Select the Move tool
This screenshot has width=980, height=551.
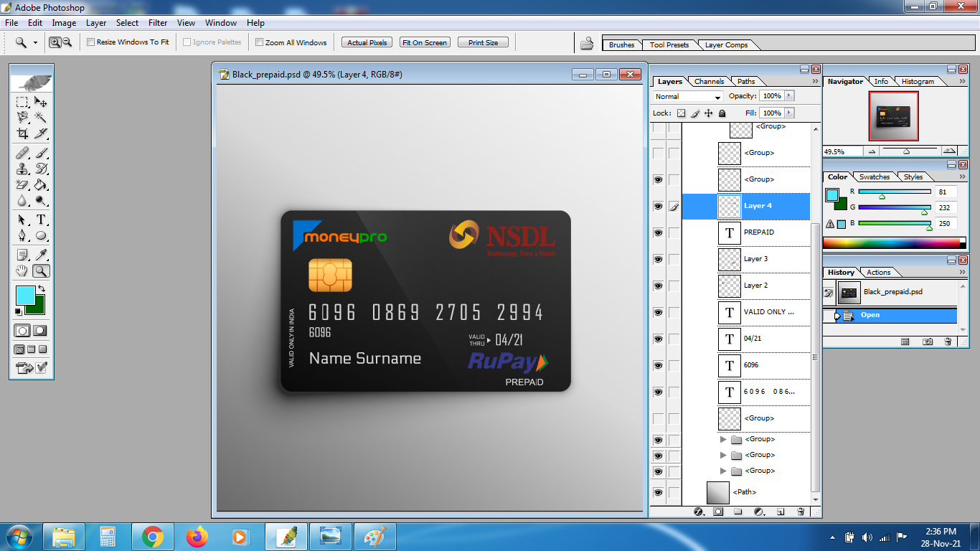click(41, 103)
